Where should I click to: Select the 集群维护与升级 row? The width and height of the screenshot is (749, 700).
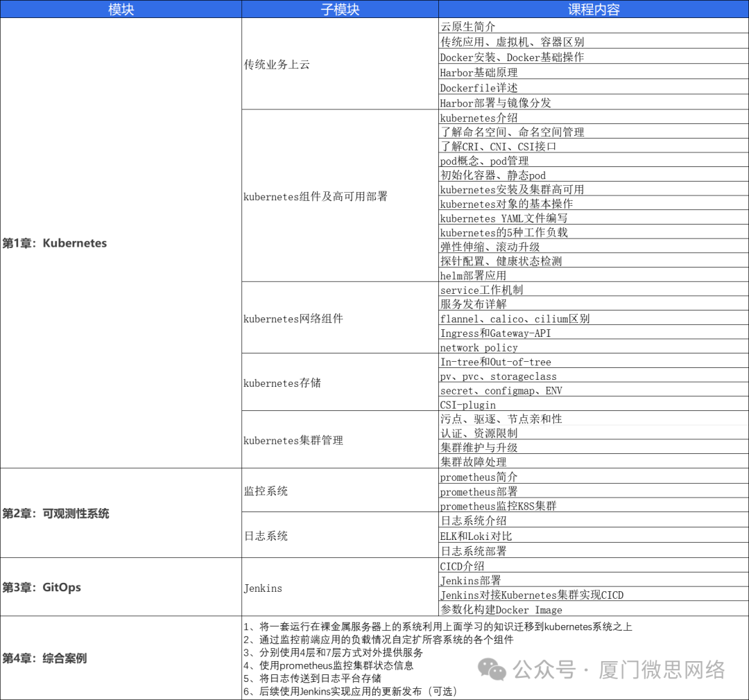point(593,446)
